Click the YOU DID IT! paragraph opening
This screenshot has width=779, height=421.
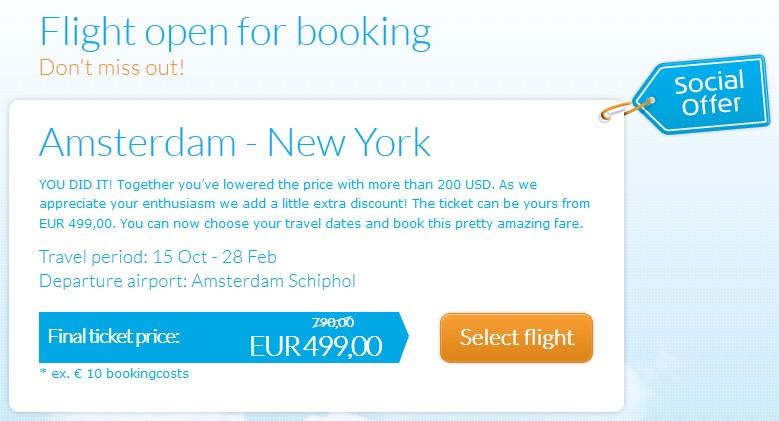76,184
